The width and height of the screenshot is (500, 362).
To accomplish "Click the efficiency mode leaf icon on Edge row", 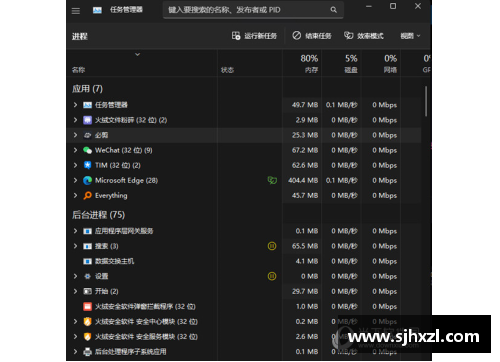I will point(272,180).
